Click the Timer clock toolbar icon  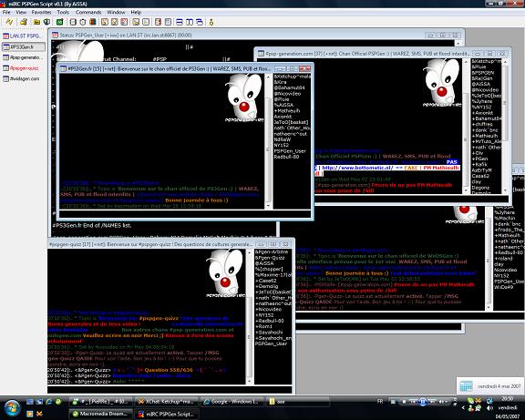[83, 22]
